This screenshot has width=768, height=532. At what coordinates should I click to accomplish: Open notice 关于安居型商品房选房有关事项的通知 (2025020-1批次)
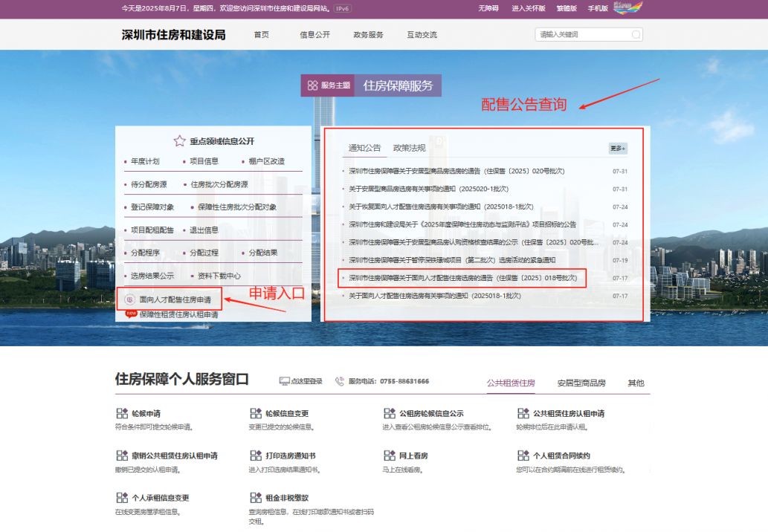[x=428, y=189]
